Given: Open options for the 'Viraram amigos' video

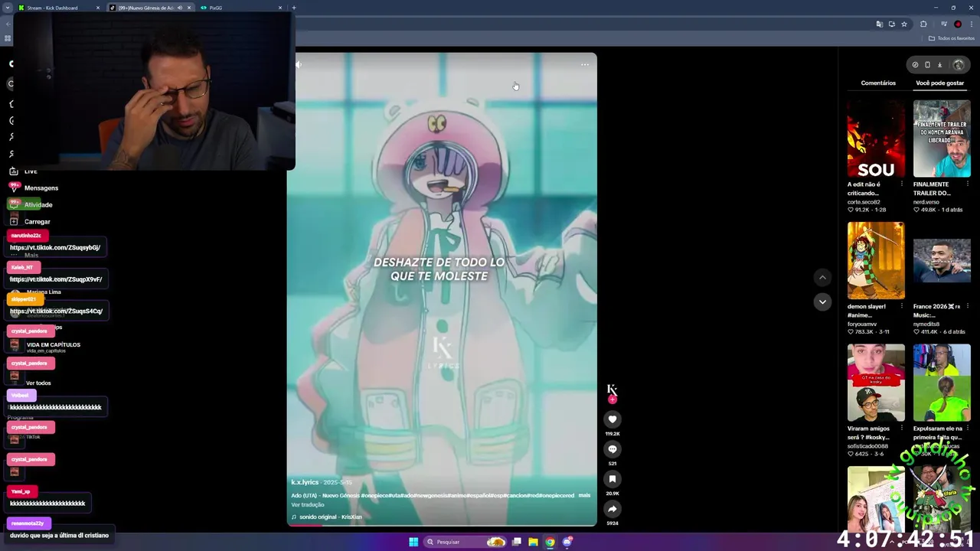Looking at the screenshot, I should (901, 429).
